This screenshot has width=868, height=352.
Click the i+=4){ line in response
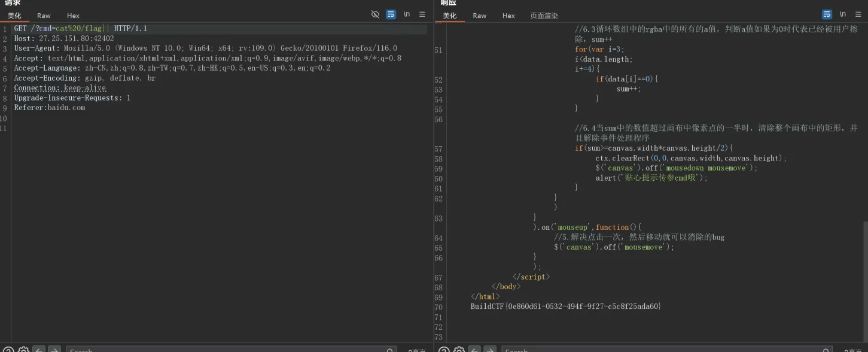coord(587,69)
